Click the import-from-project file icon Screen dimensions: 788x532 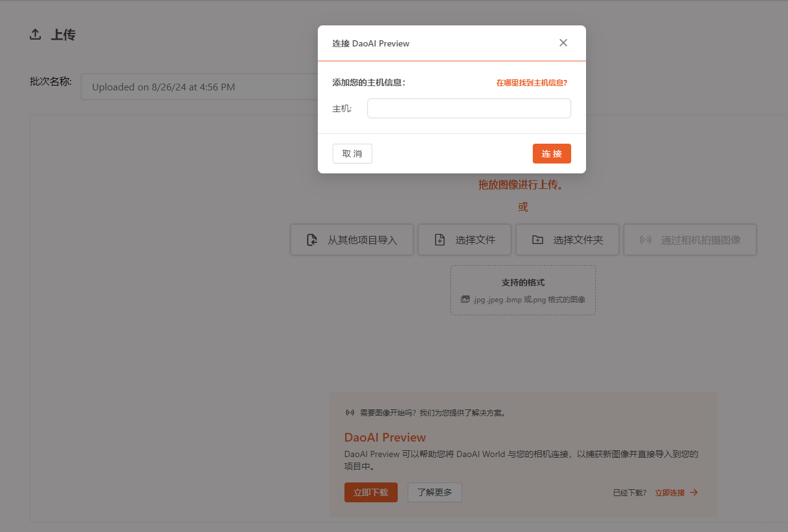click(312, 240)
